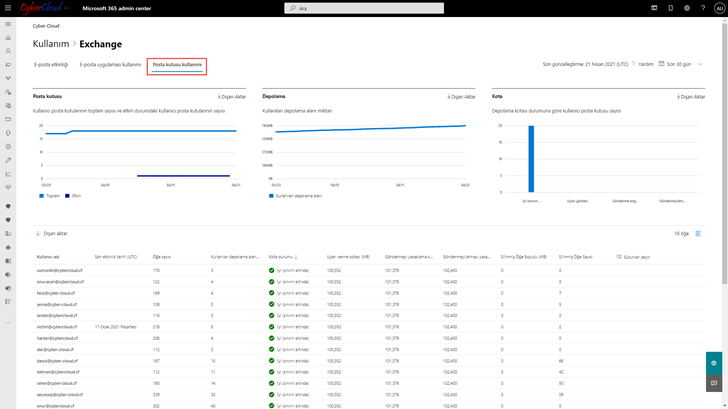
Task: Click the sidebar ellipsis Show all
Action: coord(8,322)
